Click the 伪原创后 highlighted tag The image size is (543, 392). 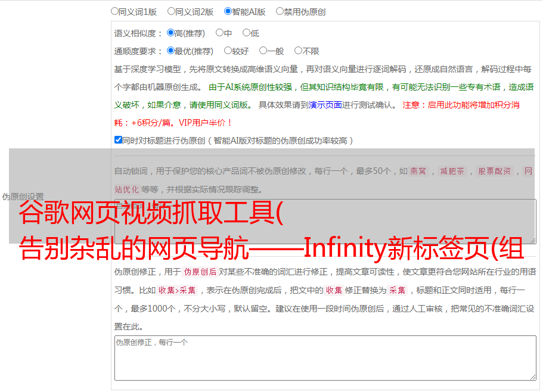[x=200, y=272]
